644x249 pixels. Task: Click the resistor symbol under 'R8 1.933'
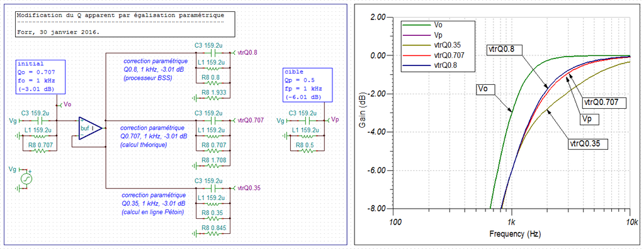[x=213, y=98]
